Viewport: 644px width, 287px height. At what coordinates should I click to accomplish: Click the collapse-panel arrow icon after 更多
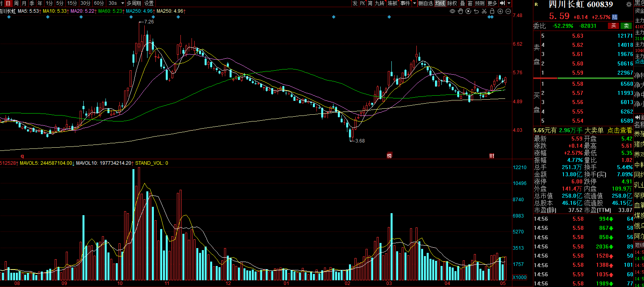[x=502, y=3]
